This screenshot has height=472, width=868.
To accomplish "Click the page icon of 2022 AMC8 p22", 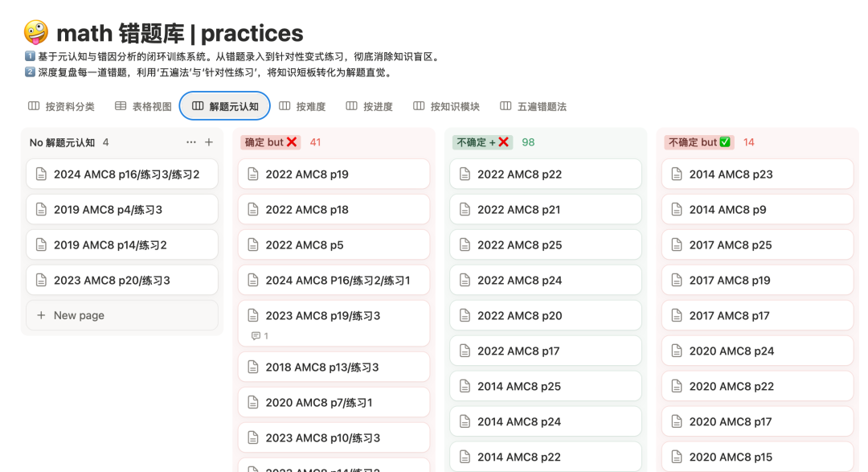I will (465, 174).
